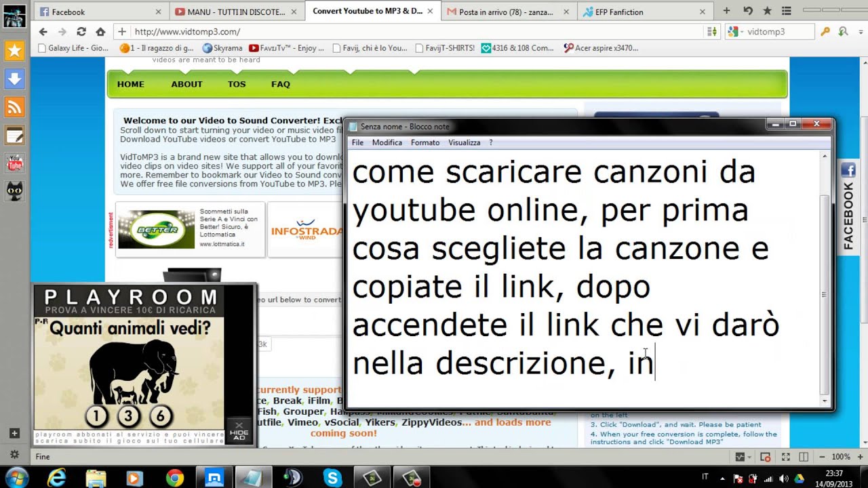Click the add plus beside the address bar
This screenshot has width=868, height=488.
click(x=122, y=32)
